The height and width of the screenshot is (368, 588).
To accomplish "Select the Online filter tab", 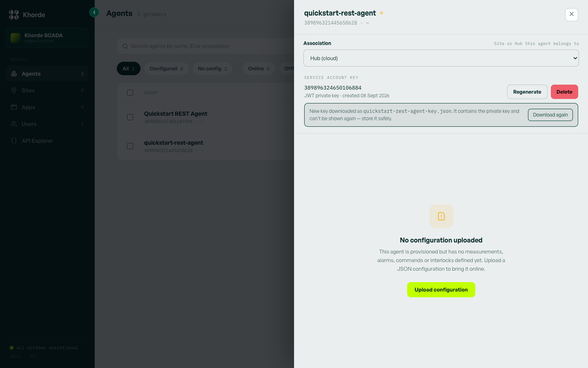I will pos(259,69).
